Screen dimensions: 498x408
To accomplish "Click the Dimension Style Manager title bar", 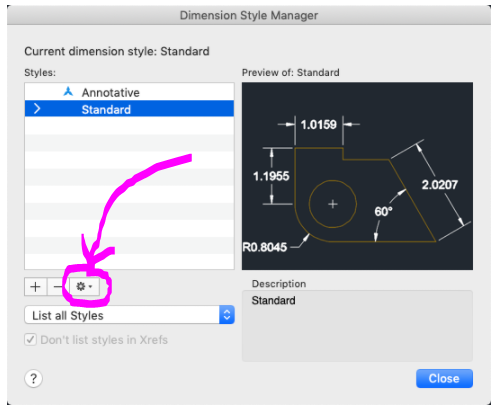I will [249, 15].
